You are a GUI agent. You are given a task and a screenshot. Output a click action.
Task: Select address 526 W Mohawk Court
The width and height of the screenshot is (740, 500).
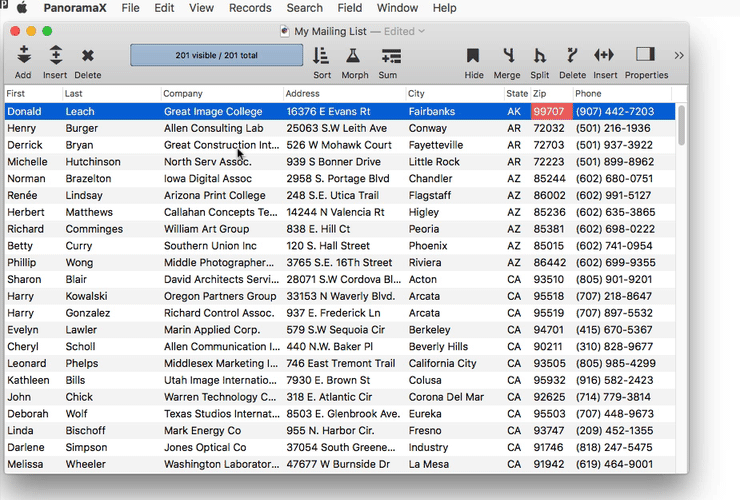tap(339, 145)
